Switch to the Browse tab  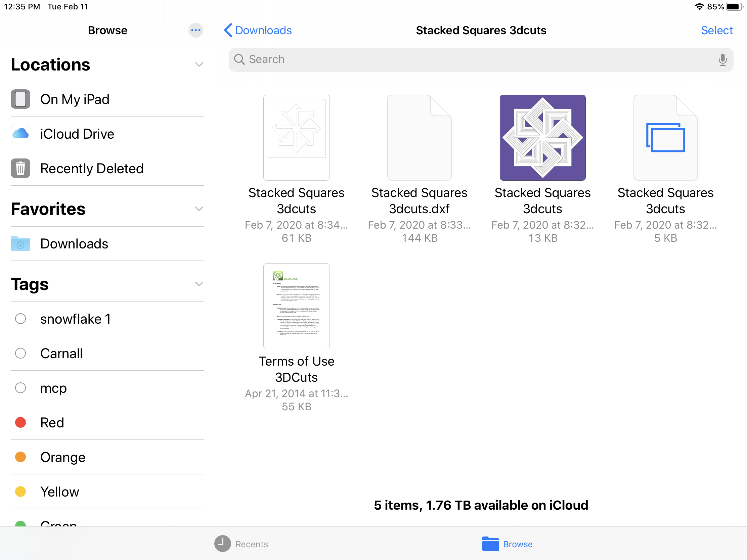[507, 544]
